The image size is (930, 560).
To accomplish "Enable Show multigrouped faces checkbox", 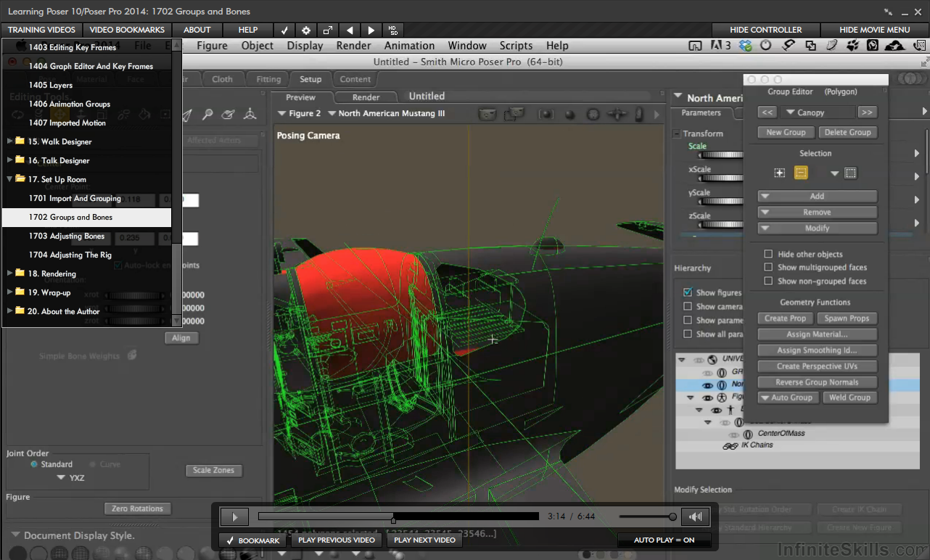I will (x=768, y=268).
